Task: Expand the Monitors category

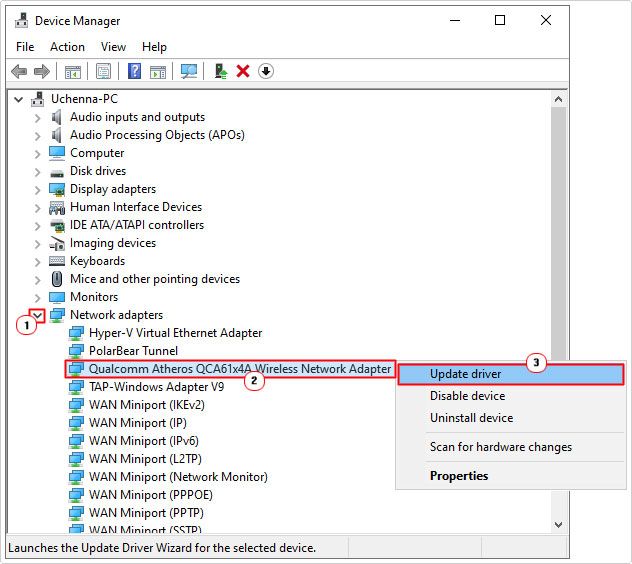Action: coord(37,298)
